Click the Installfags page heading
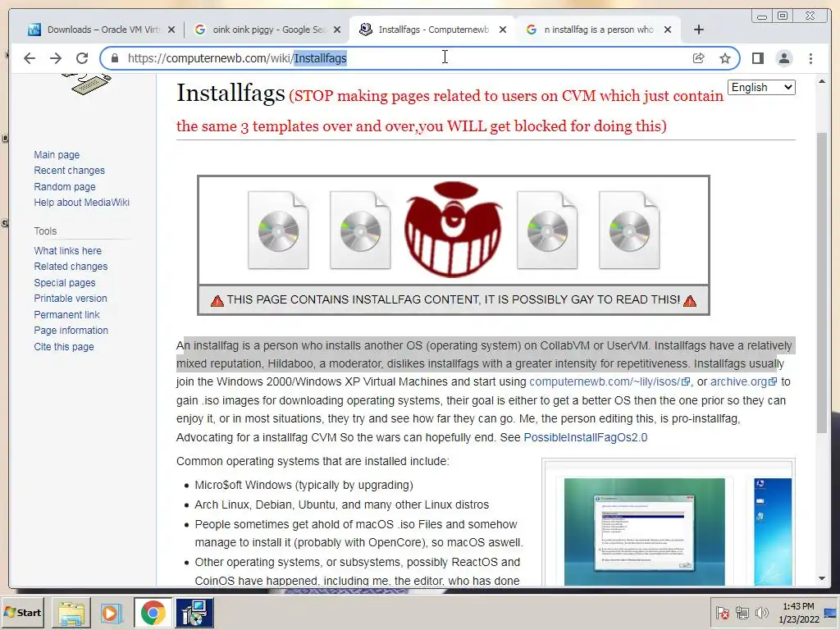 click(231, 94)
